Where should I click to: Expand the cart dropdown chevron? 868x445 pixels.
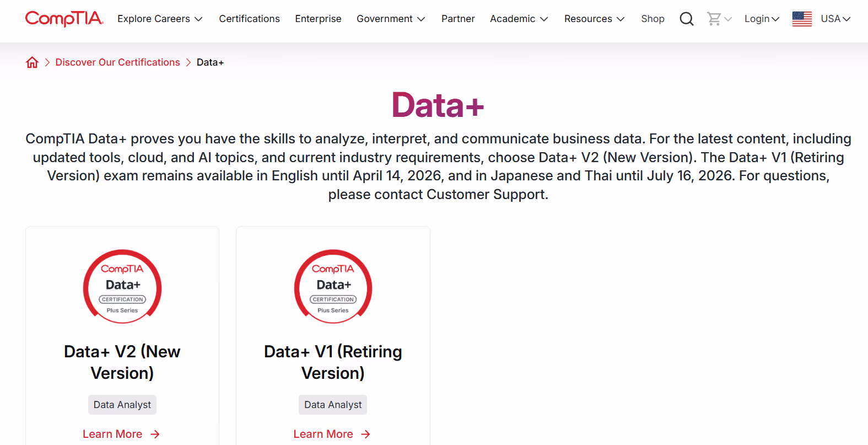point(728,19)
